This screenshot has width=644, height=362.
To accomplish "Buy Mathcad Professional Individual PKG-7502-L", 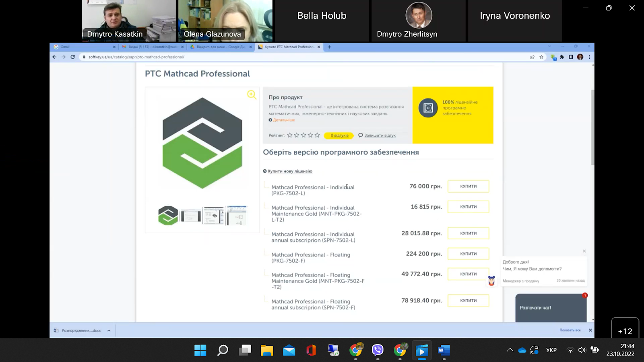I will coord(469,186).
